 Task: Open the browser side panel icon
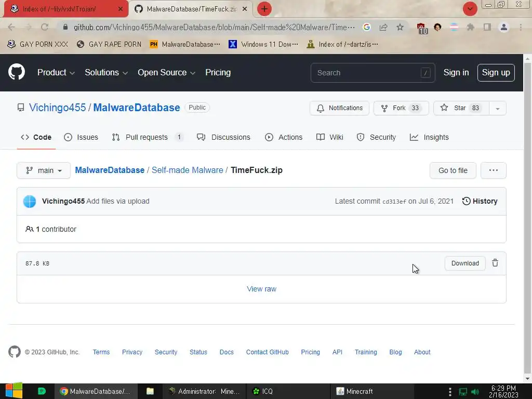coord(487,27)
